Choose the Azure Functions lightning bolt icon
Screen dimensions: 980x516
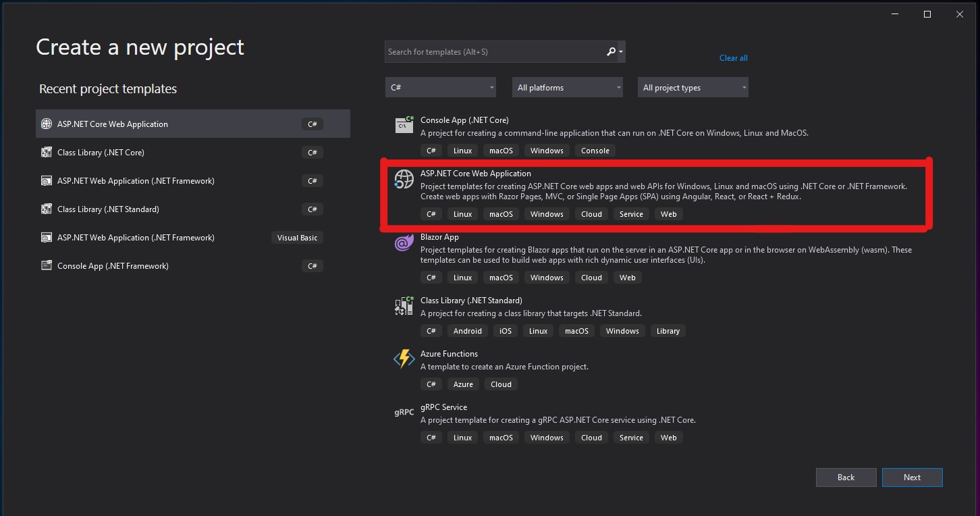point(404,359)
